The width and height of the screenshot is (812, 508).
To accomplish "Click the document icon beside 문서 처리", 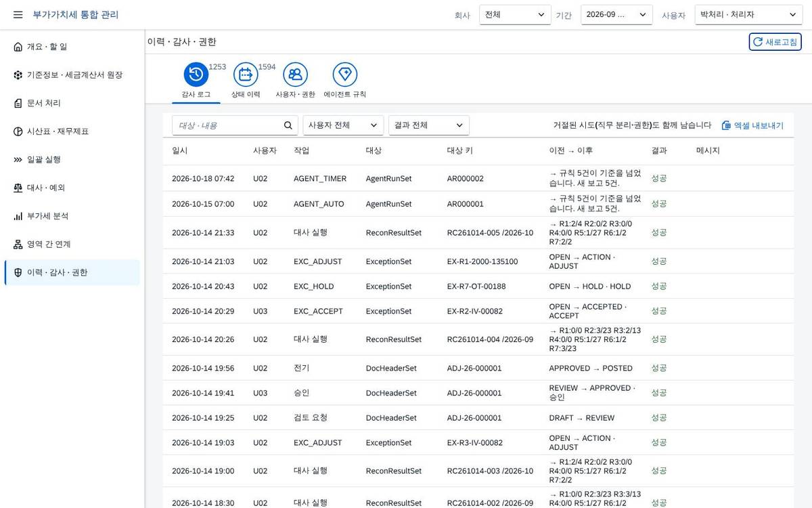I will click(18, 103).
